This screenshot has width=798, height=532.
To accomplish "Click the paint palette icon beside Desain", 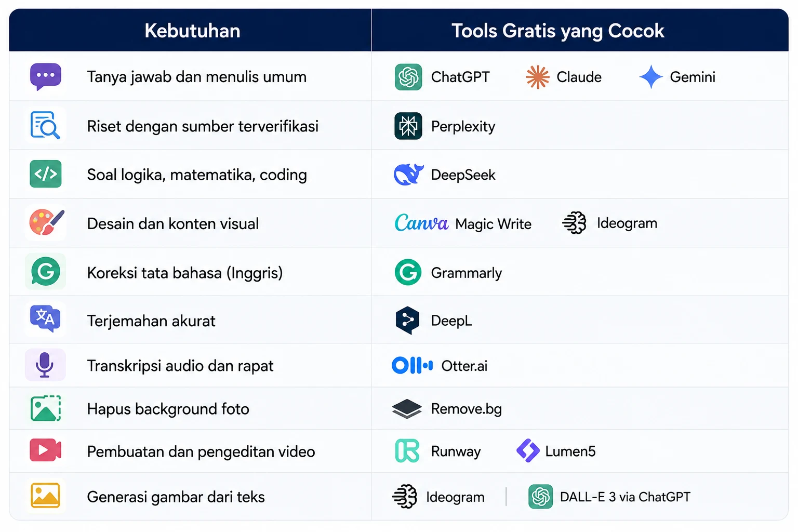I will click(46, 222).
